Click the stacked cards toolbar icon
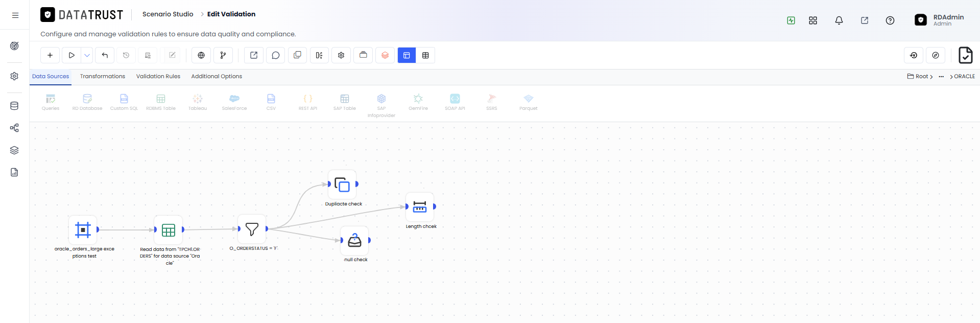 (363, 55)
